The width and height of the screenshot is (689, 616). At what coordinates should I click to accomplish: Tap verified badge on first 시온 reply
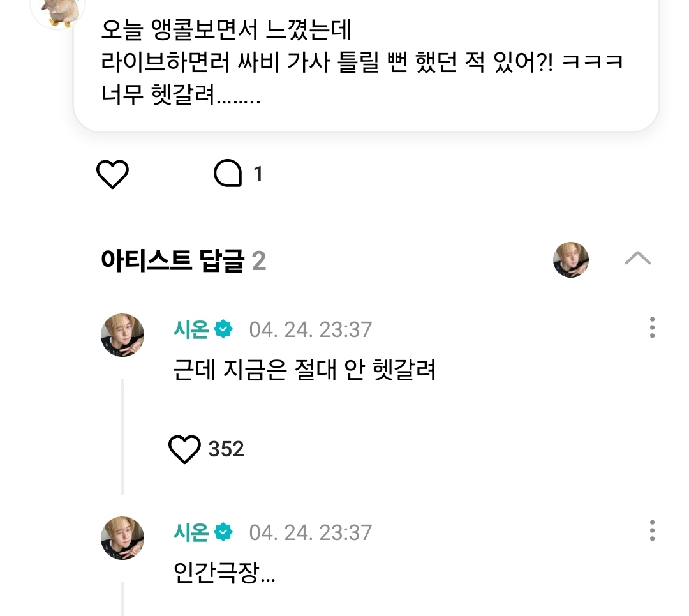[224, 329]
